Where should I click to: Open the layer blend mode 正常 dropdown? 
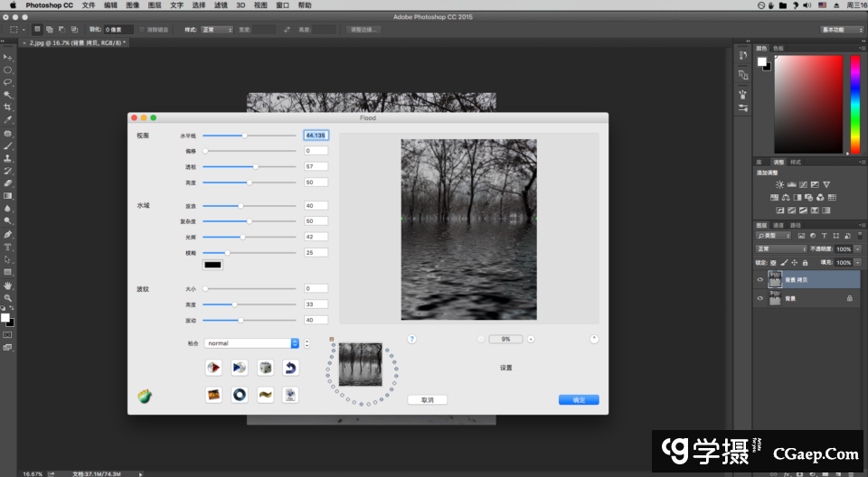click(x=781, y=249)
